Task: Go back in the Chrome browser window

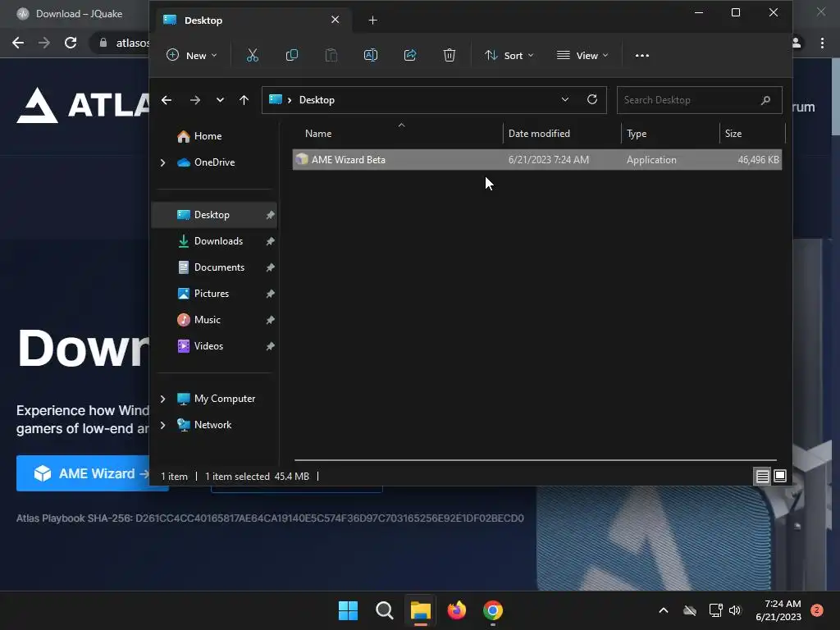Action: pyautogui.click(x=18, y=43)
